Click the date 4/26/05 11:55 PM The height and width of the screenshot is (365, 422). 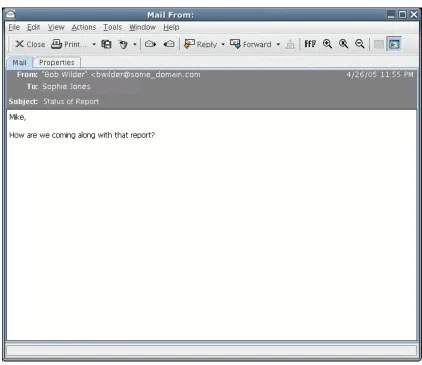tap(380, 74)
